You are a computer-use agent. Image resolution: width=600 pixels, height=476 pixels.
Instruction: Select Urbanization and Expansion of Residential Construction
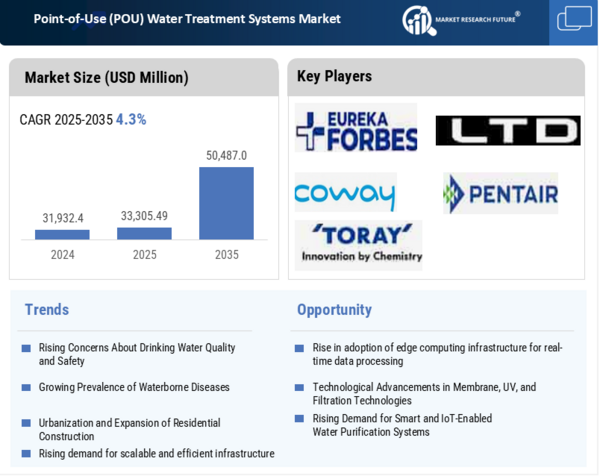129,429
